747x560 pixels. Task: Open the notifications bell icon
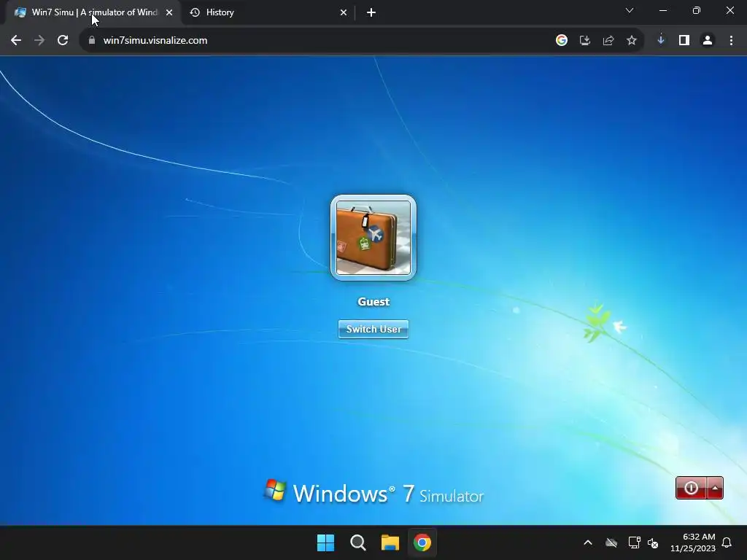tap(727, 542)
